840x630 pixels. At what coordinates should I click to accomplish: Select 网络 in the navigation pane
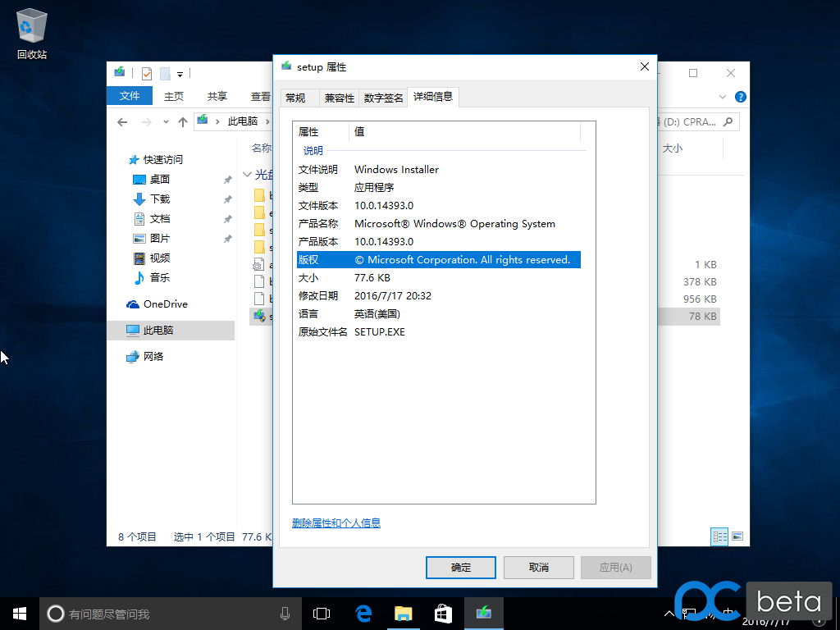pyautogui.click(x=153, y=356)
